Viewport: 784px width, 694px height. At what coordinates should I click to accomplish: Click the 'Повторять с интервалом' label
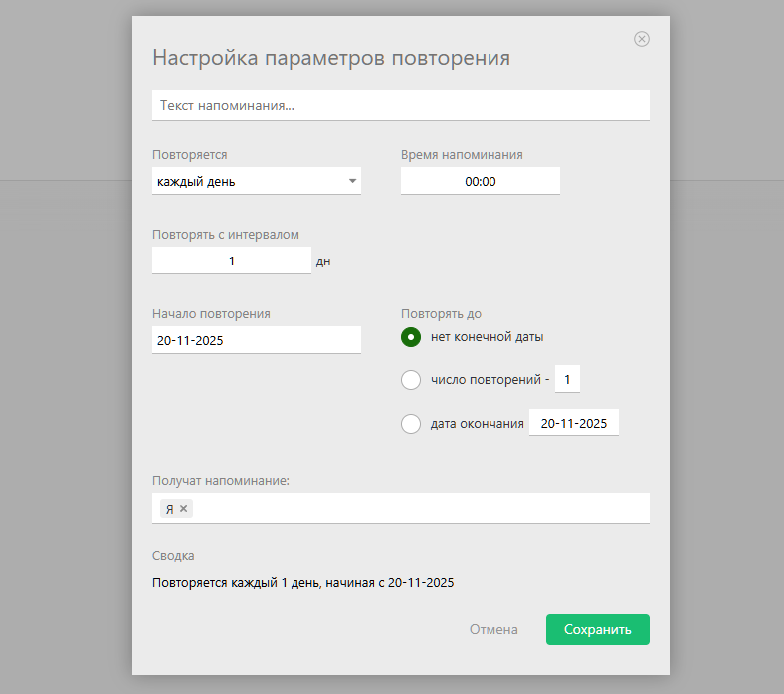click(x=226, y=235)
